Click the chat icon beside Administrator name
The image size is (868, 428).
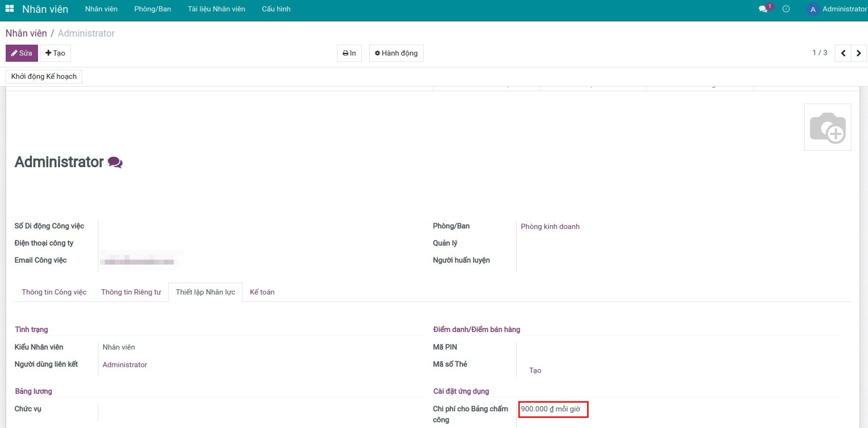point(115,162)
